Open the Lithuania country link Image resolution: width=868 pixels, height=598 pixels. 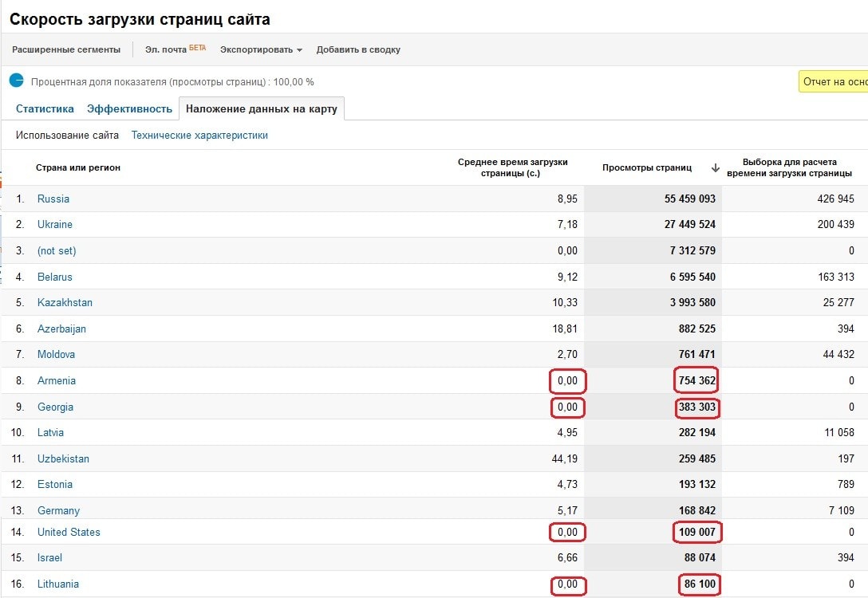(x=58, y=584)
